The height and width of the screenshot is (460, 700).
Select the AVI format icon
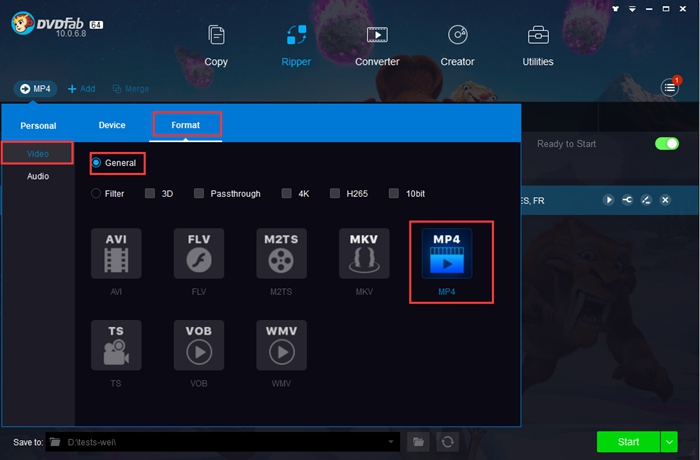[x=116, y=253]
